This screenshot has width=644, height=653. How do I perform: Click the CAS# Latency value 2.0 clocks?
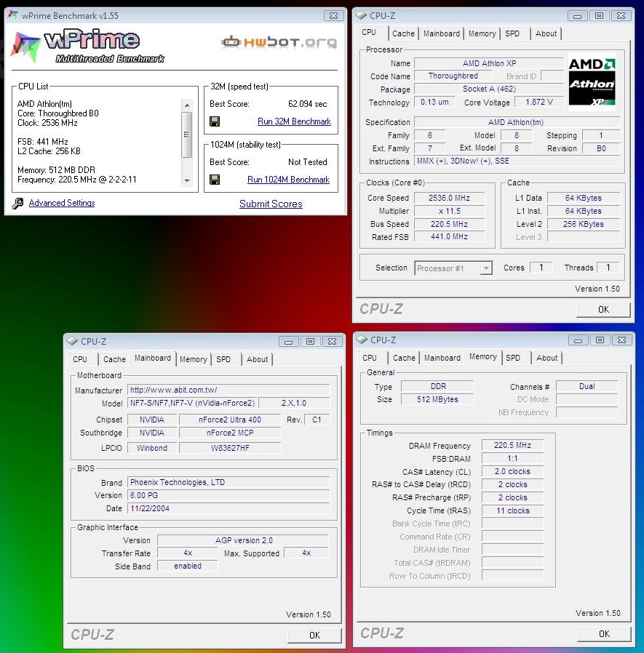(x=512, y=471)
